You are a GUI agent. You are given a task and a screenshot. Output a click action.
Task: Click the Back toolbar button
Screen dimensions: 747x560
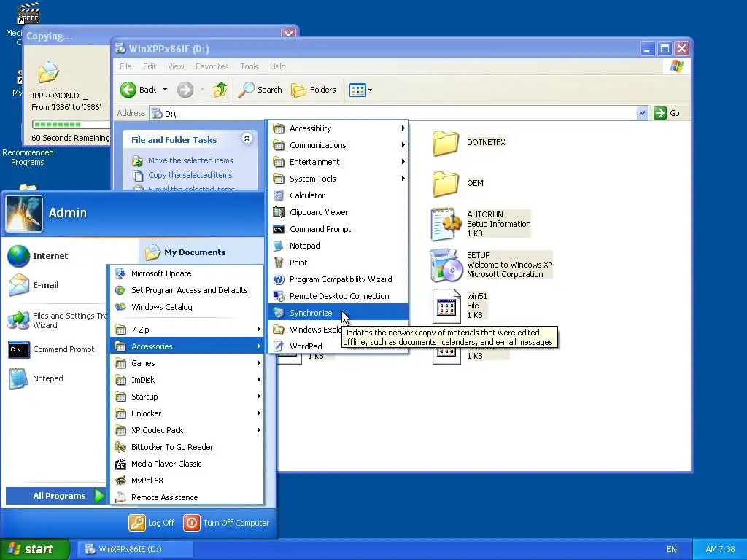139,90
